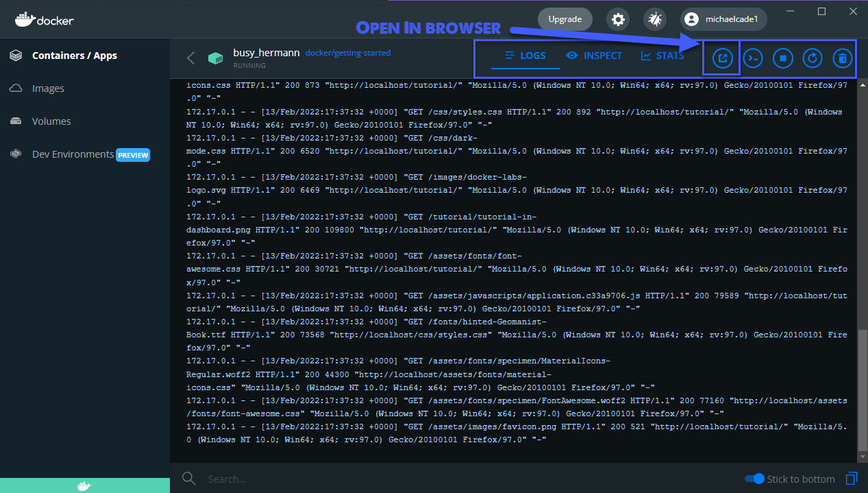Go back using the navigation arrow

190,58
